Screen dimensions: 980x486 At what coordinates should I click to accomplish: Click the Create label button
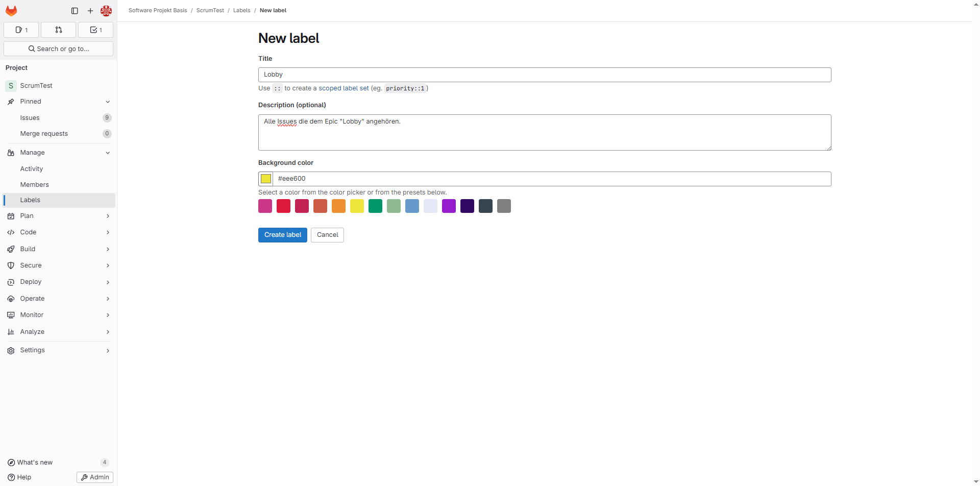pos(282,235)
